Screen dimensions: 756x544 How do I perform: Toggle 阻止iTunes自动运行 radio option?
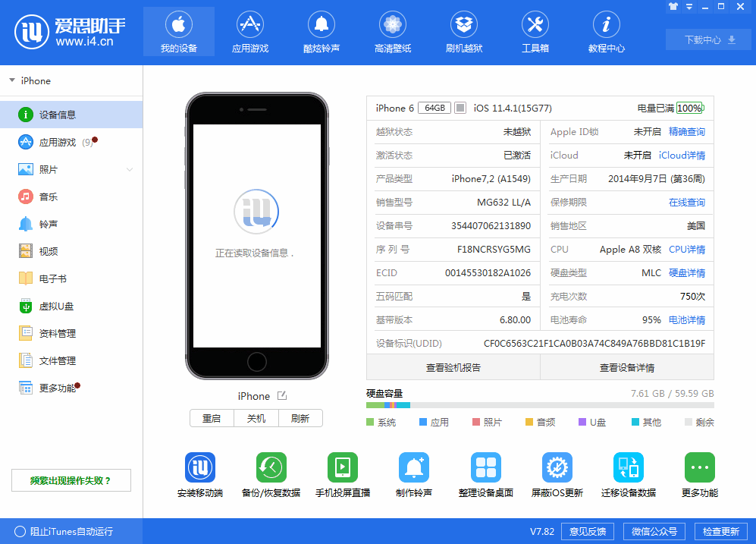point(20,531)
